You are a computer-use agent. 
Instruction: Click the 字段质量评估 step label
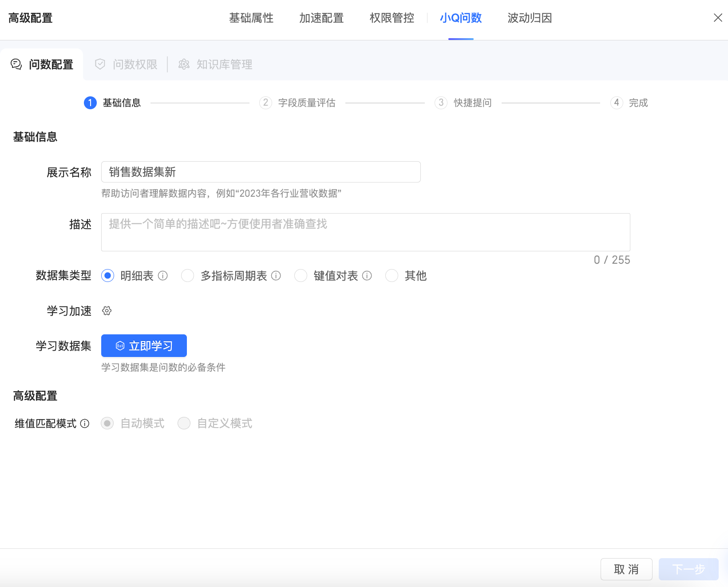coord(307,103)
